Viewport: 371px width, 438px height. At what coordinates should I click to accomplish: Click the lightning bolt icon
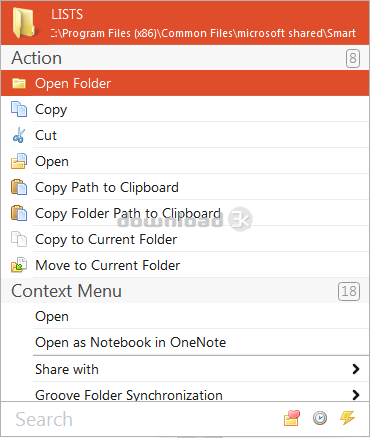(347, 418)
